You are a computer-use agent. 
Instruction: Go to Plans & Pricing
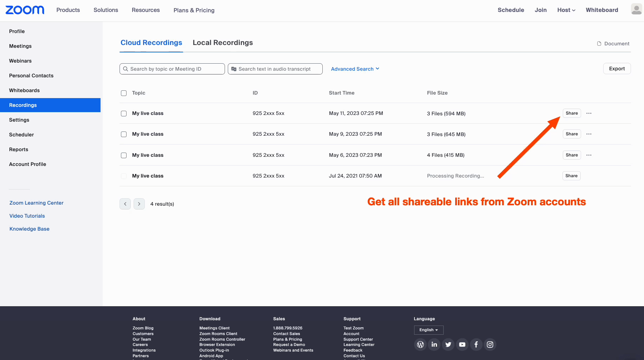pyautogui.click(x=194, y=10)
